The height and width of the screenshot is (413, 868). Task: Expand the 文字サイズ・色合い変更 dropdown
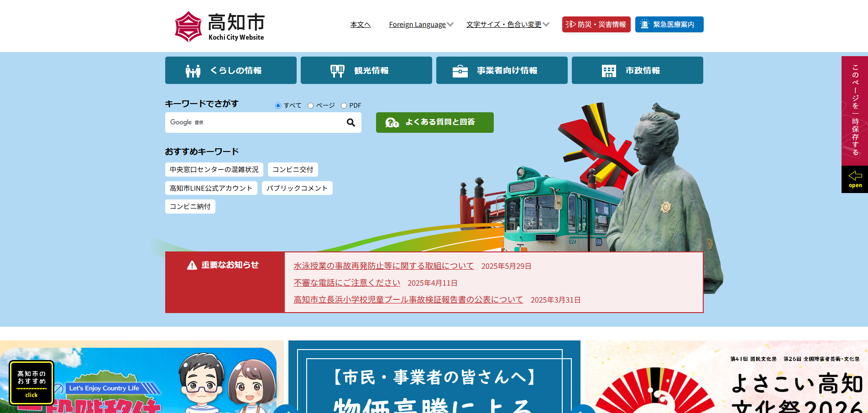pyautogui.click(x=508, y=25)
